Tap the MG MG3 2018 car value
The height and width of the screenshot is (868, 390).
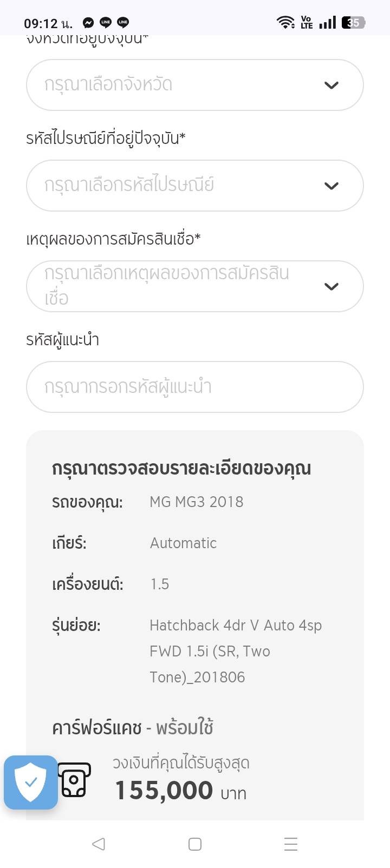click(196, 502)
